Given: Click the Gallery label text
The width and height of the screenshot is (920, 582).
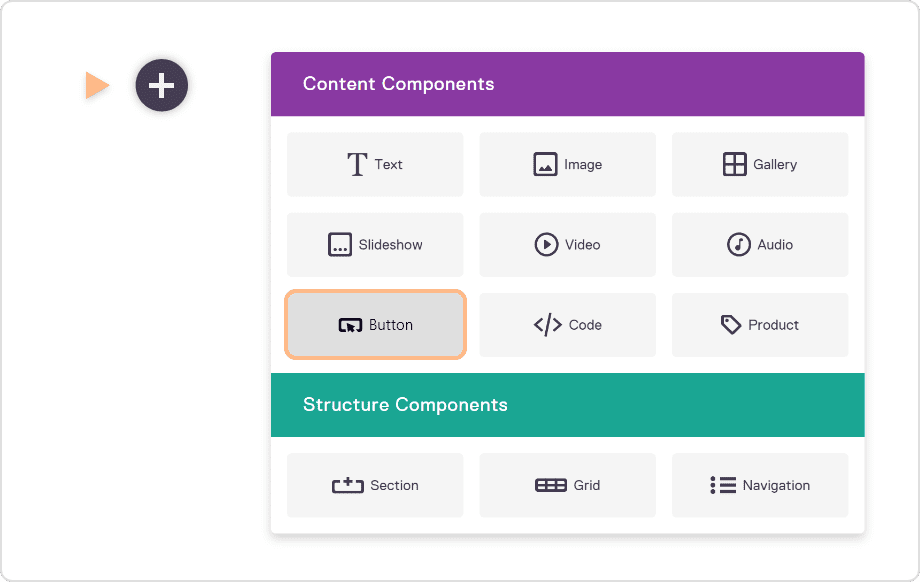Looking at the screenshot, I should [775, 165].
